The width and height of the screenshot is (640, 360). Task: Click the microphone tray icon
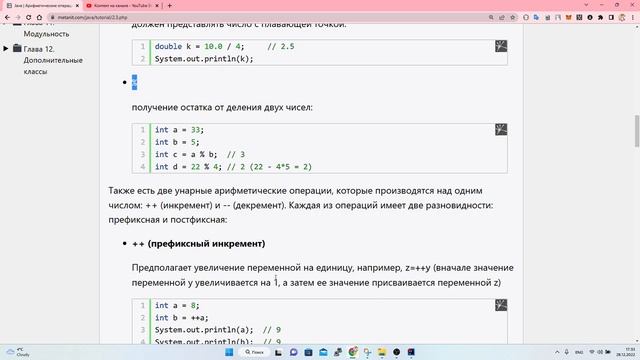(567, 352)
